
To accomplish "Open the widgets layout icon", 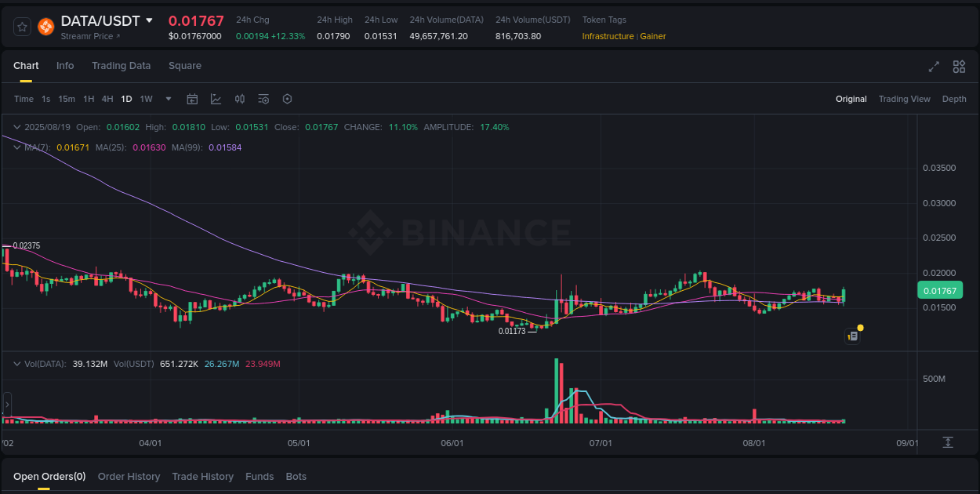I will tap(958, 67).
